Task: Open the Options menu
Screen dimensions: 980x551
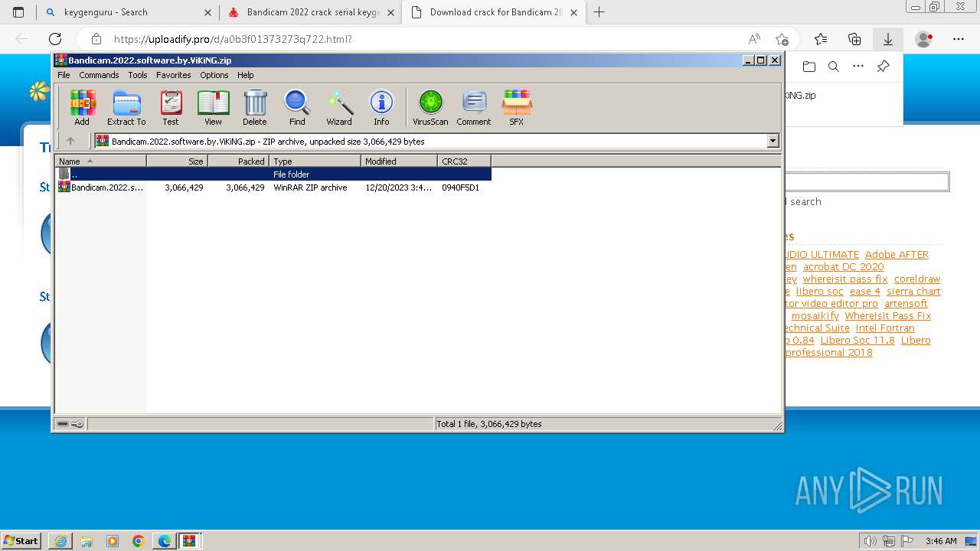Action: coord(214,75)
